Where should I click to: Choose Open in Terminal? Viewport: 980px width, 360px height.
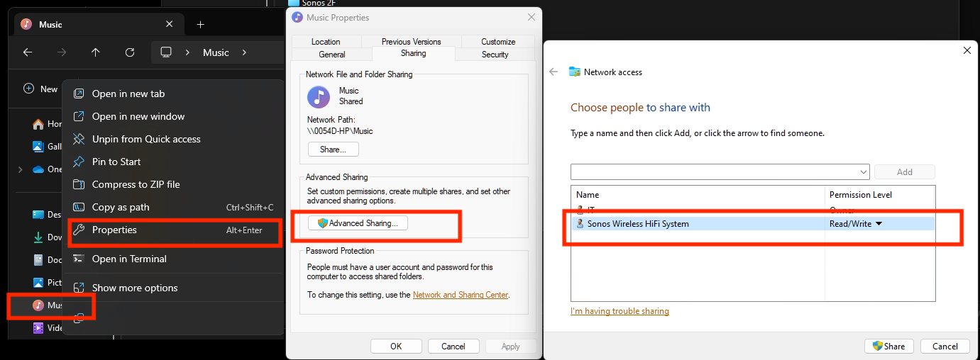point(173,259)
